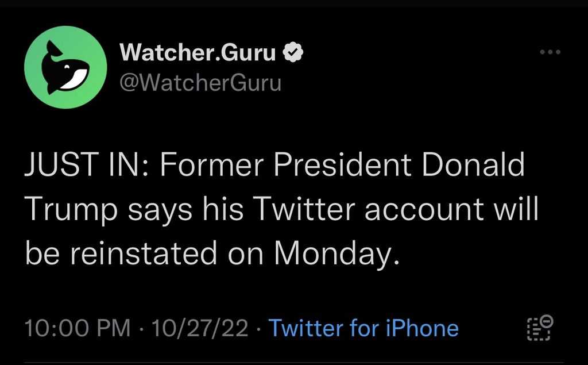Image resolution: width=588 pixels, height=365 pixels.
Task: Open the @WatcherGuru handle
Action: click(200, 83)
